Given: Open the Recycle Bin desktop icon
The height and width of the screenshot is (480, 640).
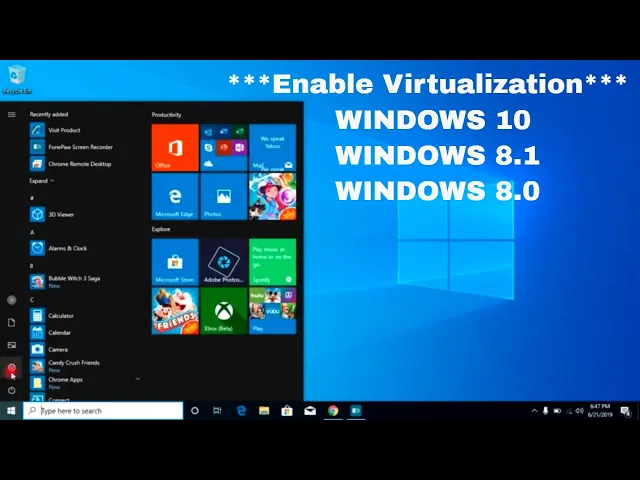Looking at the screenshot, I should click(17, 80).
